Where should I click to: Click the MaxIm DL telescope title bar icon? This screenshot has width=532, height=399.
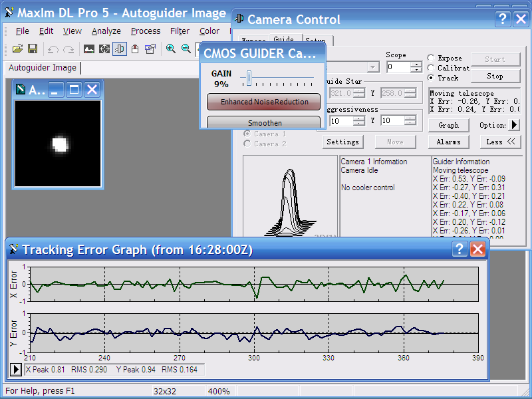9,13
